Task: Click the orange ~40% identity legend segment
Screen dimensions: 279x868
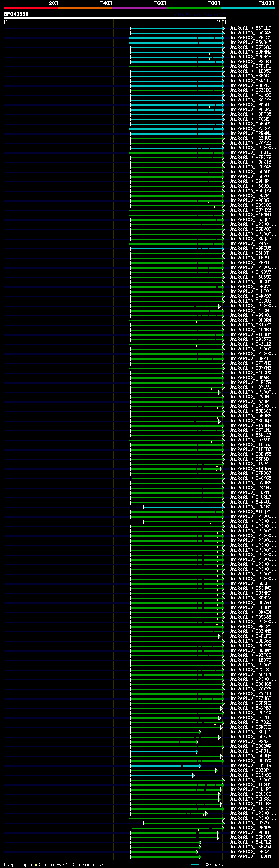Action: click(x=85, y=7)
